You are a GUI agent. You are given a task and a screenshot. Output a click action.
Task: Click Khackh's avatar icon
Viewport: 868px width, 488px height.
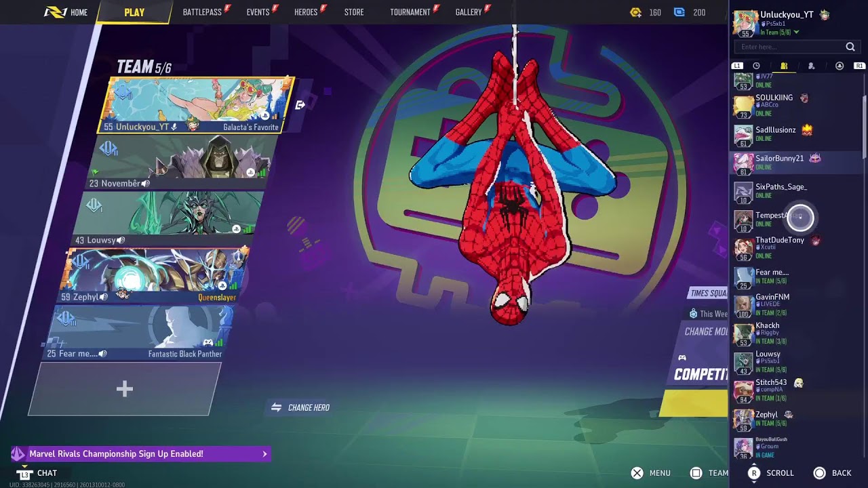[744, 334]
